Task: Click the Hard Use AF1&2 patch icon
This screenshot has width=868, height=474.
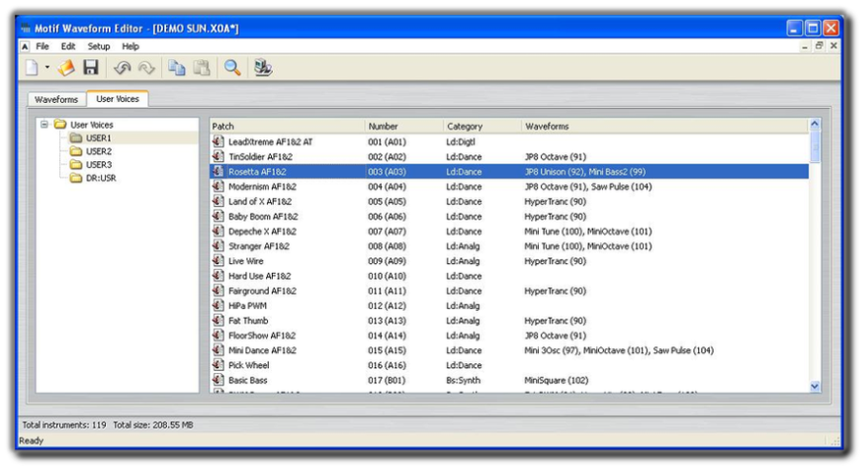Action: point(218,275)
